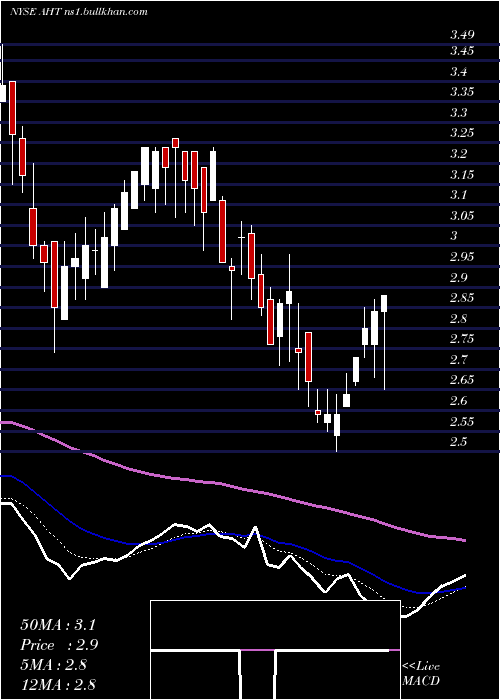Viewport: 500px width, 700px height.
Task: Click the 2.7 price axis label
Action: (458, 360)
